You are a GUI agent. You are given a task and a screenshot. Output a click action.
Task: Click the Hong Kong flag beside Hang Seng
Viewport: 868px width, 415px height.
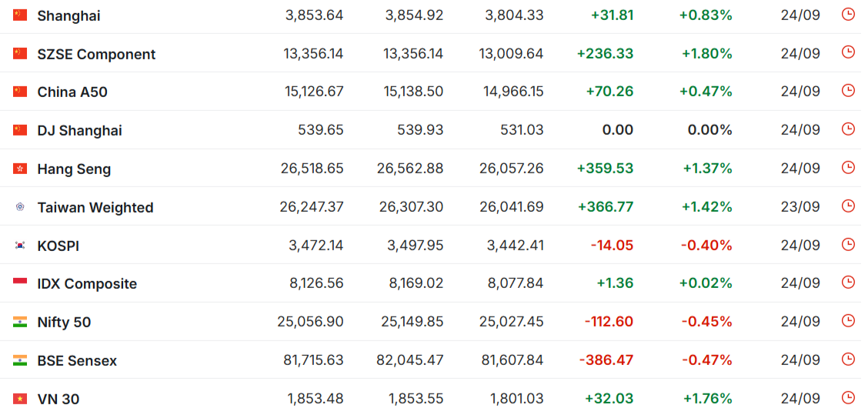pyautogui.click(x=20, y=169)
